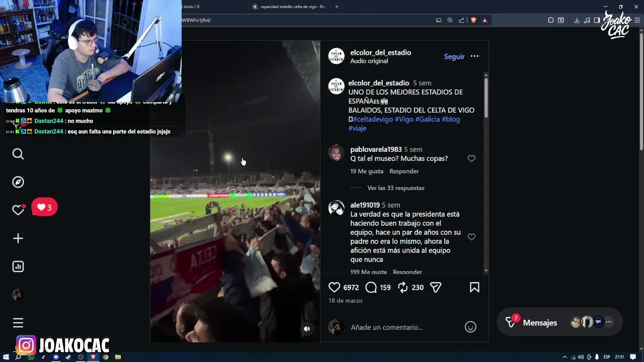Mute the video sound speaker button
Image resolution: width=644 pixels, height=362 pixels.
point(307,329)
